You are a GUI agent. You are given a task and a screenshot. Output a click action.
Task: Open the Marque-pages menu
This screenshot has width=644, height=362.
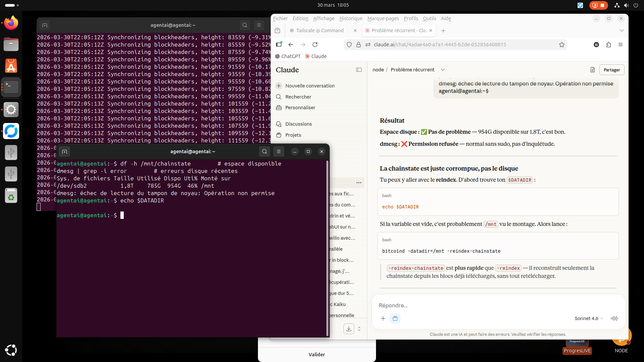(x=383, y=18)
